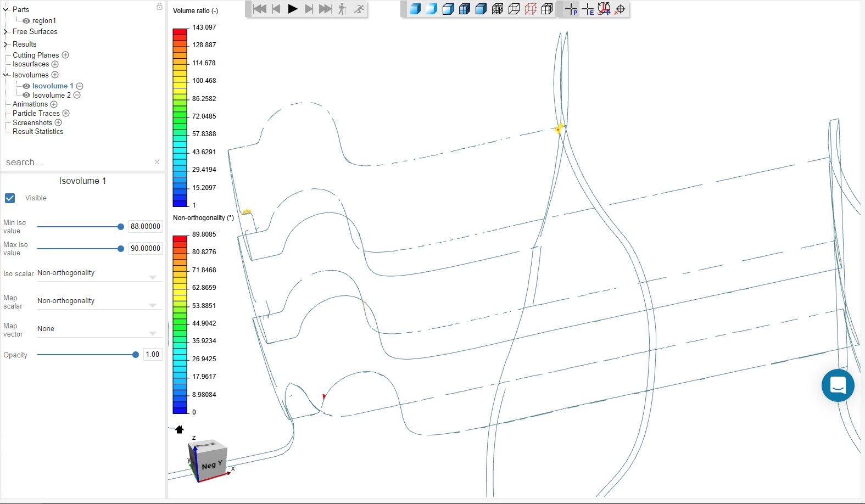Clear the search field with the X
Image resolution: width=865 pixels, height=504 pixels.
pos(157,162)
